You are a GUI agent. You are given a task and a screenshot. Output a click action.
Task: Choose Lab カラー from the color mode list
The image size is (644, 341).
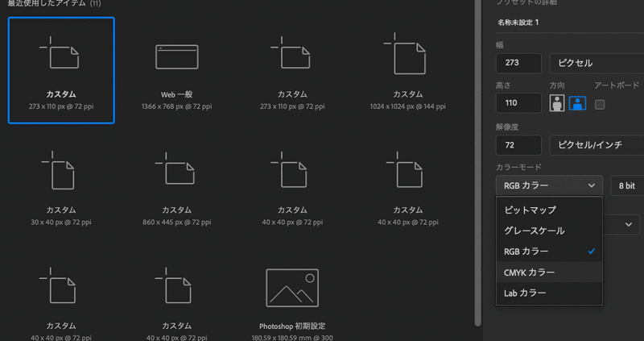(549, 293)
